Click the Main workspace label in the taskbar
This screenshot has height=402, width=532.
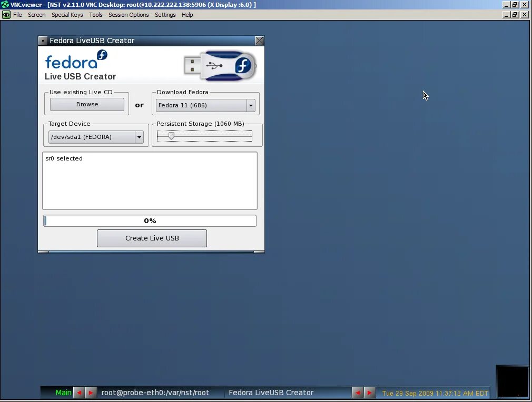(63, 393)
